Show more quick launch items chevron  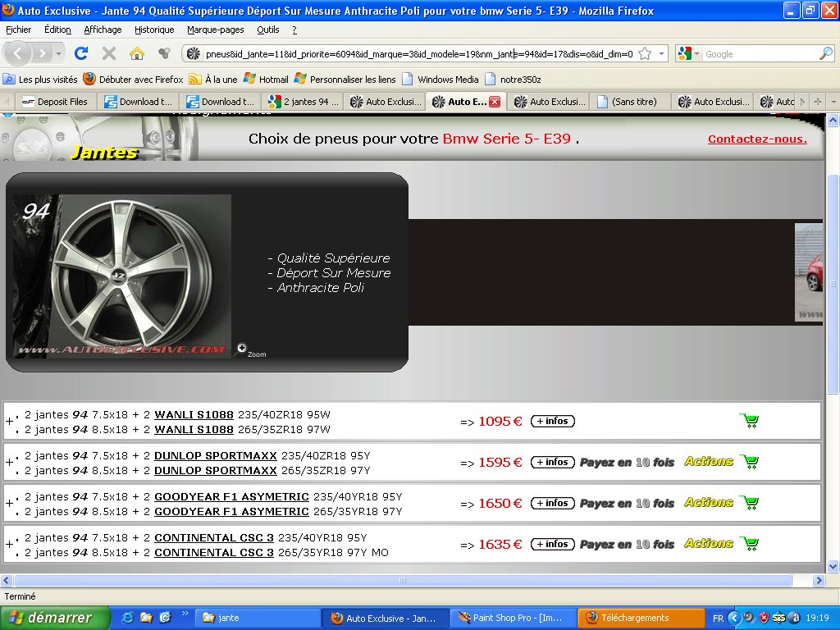185,614
